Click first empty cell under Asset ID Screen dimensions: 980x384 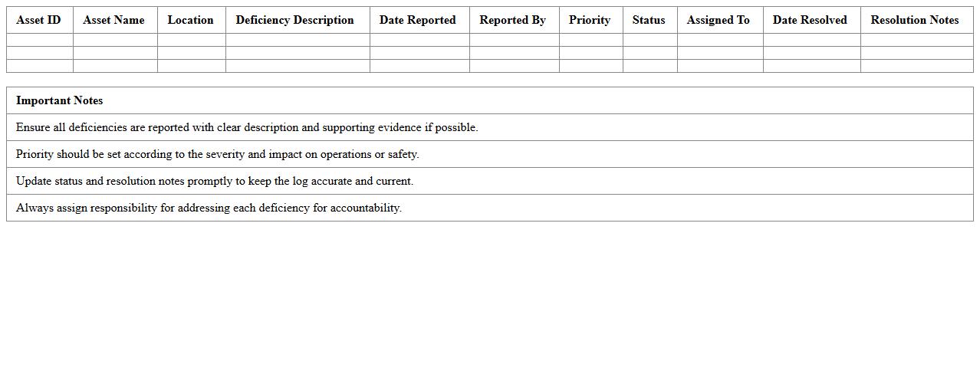39,40
